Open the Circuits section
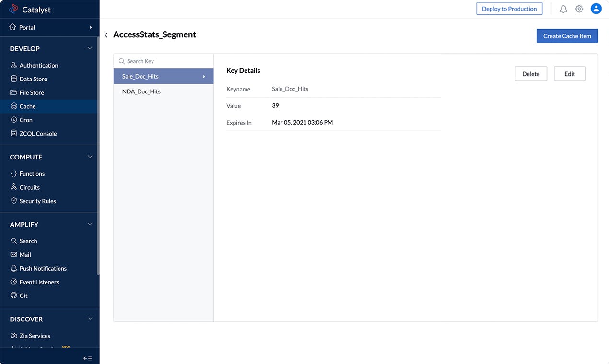Viewport: 609px width, 364px height. (x=31, y=187)
